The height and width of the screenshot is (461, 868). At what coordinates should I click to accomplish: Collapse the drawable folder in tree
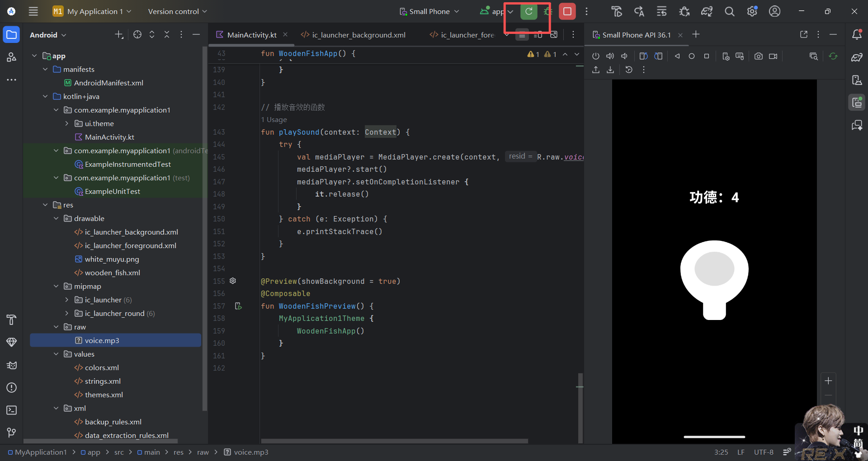(56, 218)
